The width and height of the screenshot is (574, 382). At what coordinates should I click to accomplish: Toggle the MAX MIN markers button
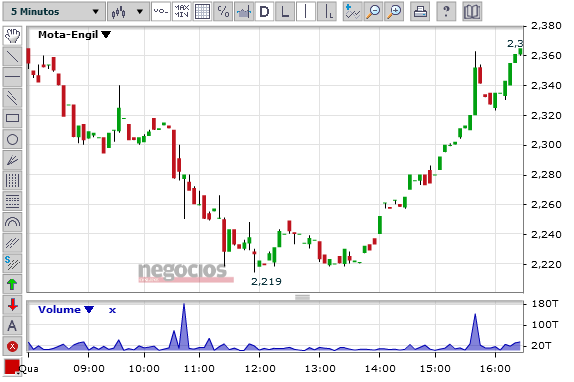(x=182, y=12)
